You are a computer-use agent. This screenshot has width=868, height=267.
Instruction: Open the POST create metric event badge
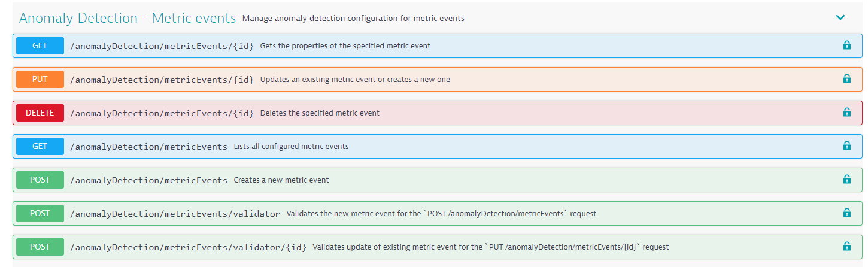[40, 180]
